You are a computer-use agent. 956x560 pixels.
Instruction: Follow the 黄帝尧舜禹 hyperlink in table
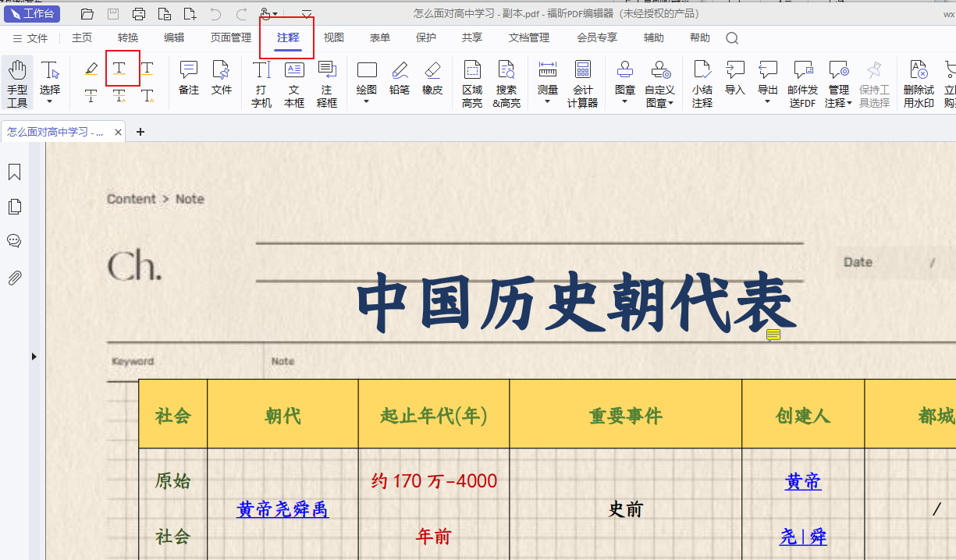[282, 509]
